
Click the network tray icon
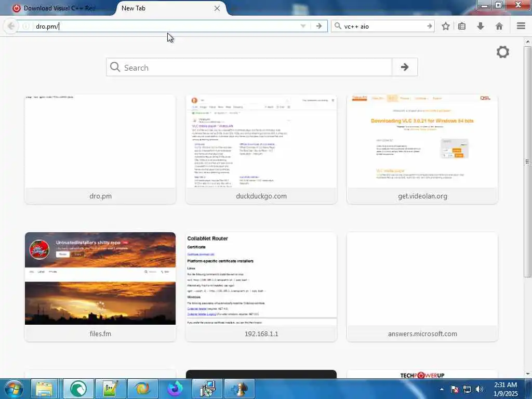467,389
